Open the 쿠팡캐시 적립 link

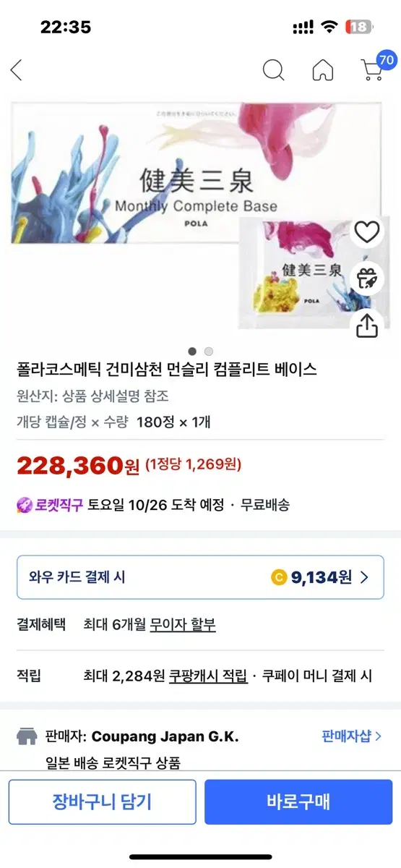coord(208,676)
